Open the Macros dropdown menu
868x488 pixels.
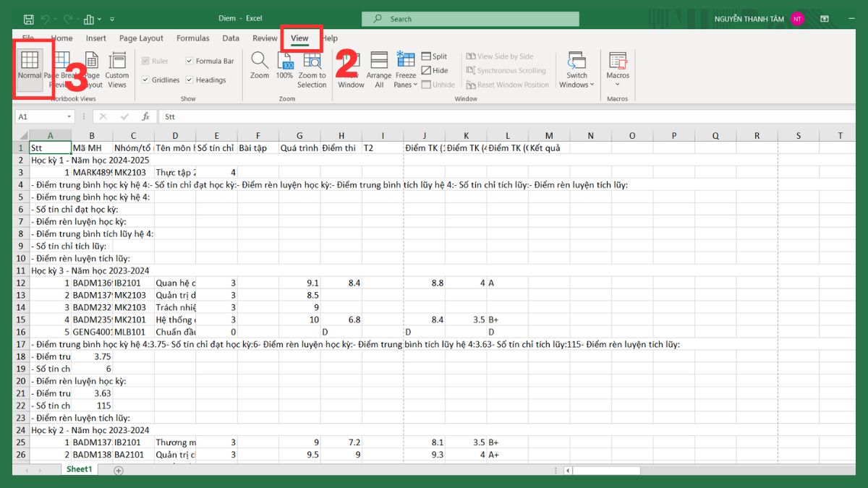coord(618,69)
